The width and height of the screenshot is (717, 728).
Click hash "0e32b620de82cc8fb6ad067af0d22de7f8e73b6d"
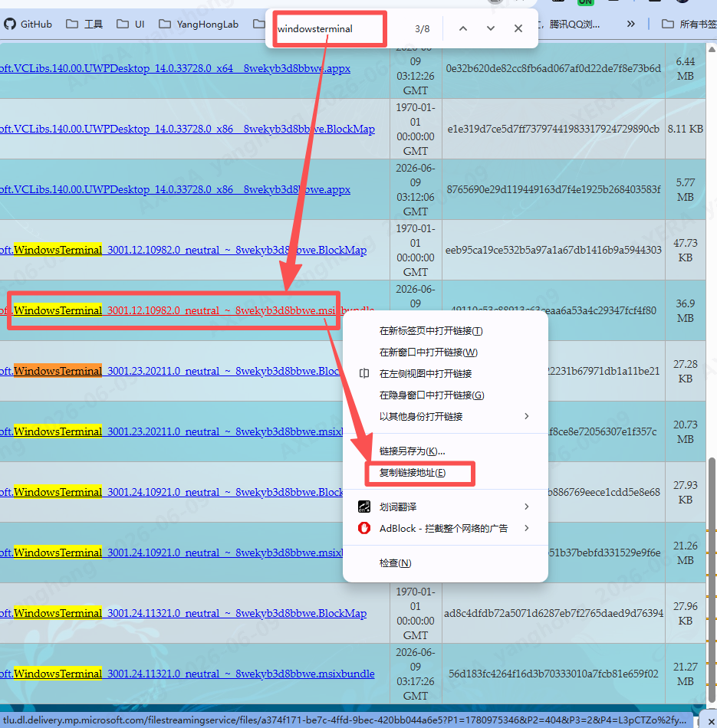[x=554, y=68]
